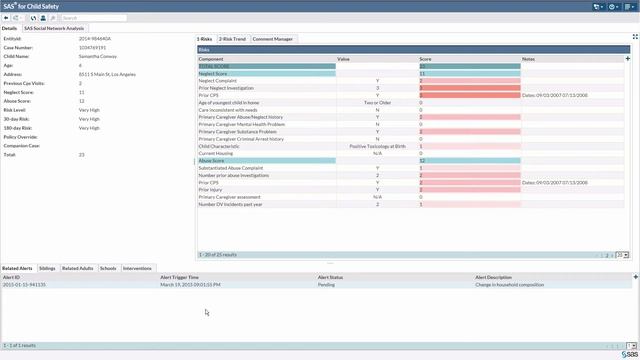Open the Schools tab
The height and width of the screenshot is (360, 640).
(x=108, y=268)
